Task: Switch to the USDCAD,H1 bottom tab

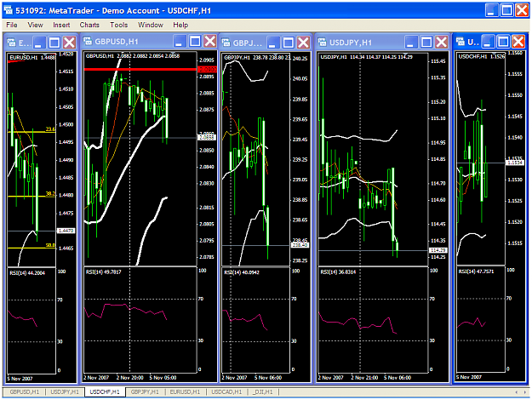Action: (226, 391)
